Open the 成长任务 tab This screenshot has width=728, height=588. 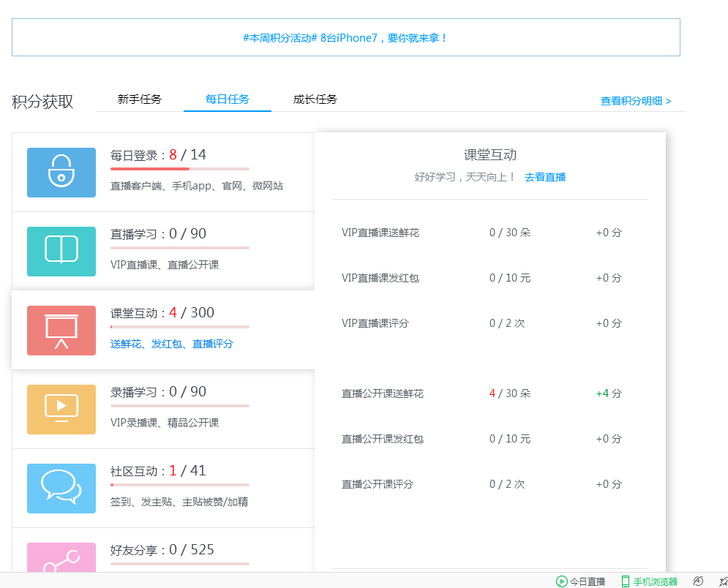pyautogui.click(x=315, y=99)
